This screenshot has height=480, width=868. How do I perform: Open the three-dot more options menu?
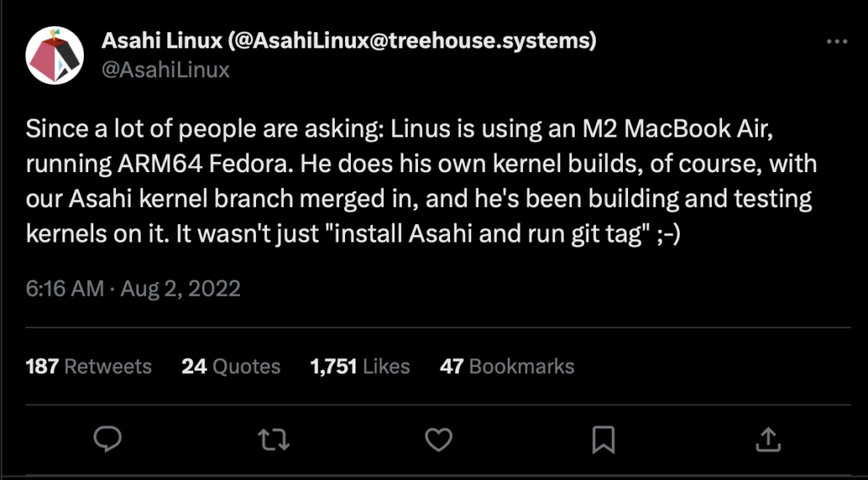tap(836, 42)
